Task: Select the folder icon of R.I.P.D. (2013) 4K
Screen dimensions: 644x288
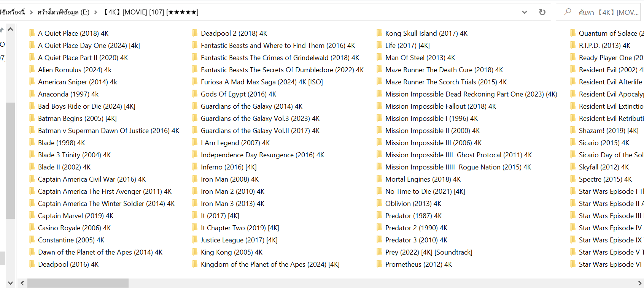Action: click(573, 45)
